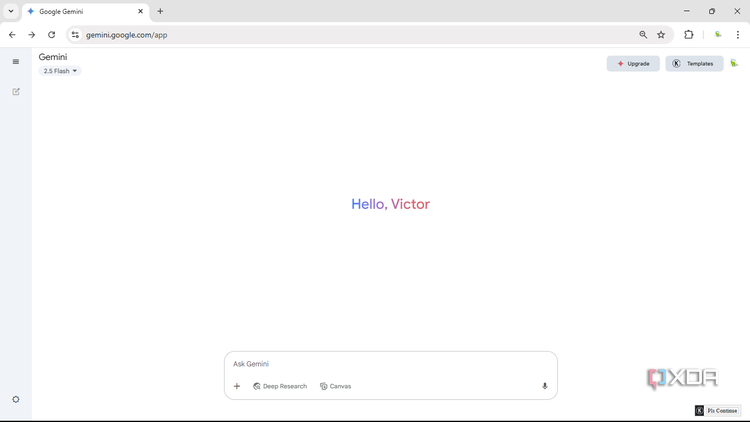The image size is (750, 422).
Task: Open the Templates button
Action: pyautogui.click(x=694, y=64)
